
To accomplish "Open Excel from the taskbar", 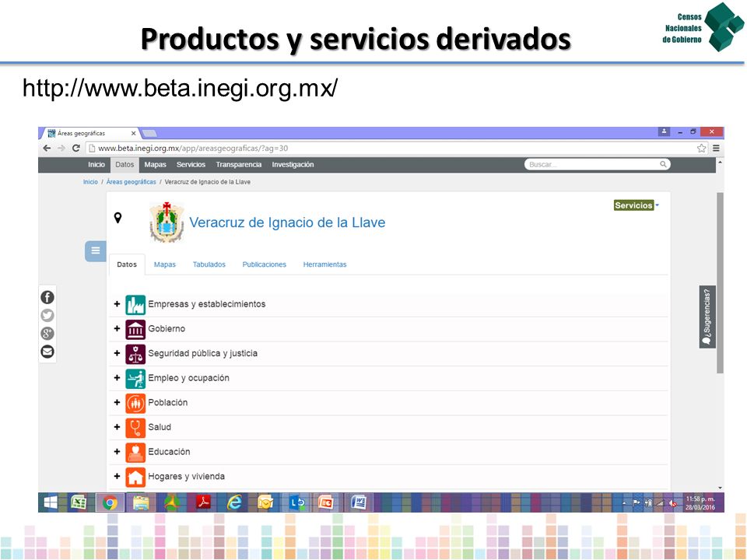I will 79,502.
